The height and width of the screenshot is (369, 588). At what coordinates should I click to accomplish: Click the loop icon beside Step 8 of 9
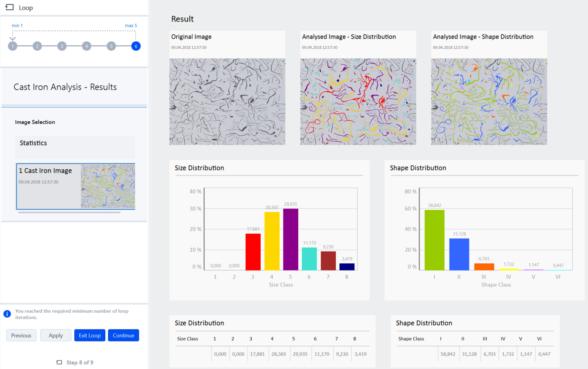pyautogui.click(x=59, y=362)
